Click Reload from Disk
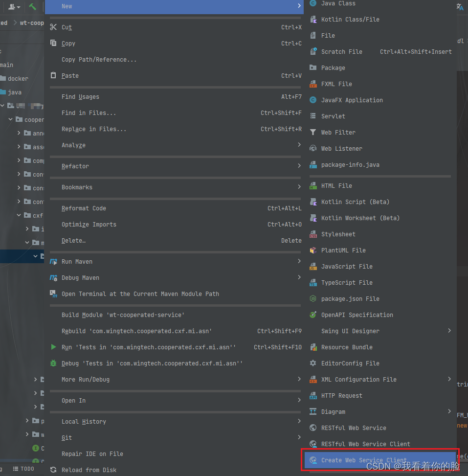468x476 pixels. (x=89, y=470)
